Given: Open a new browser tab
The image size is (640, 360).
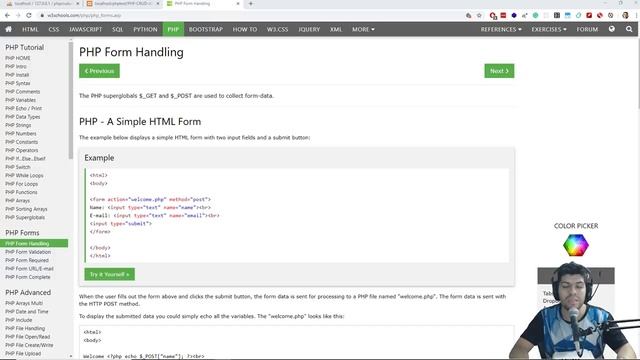Looking at the screenshot, I should 251,4.
